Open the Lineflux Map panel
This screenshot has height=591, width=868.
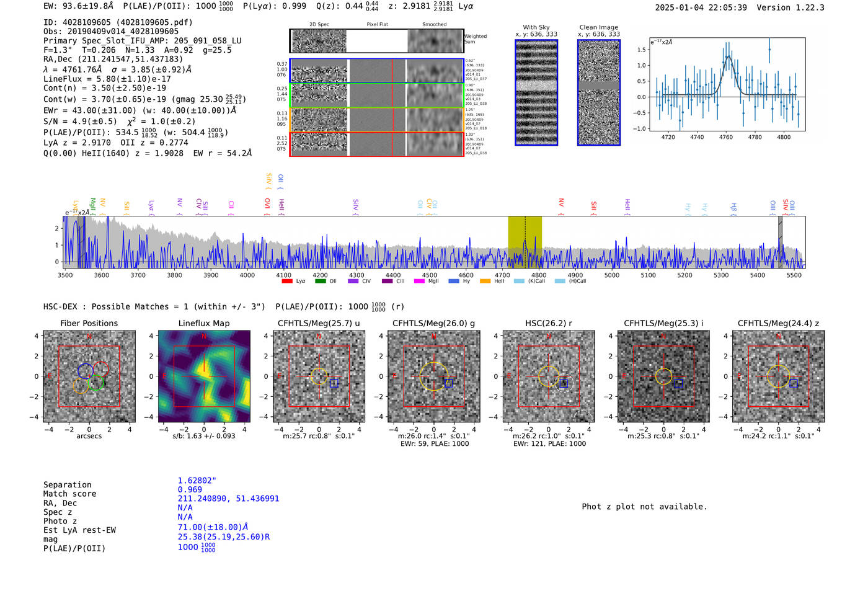pos(204,376)
